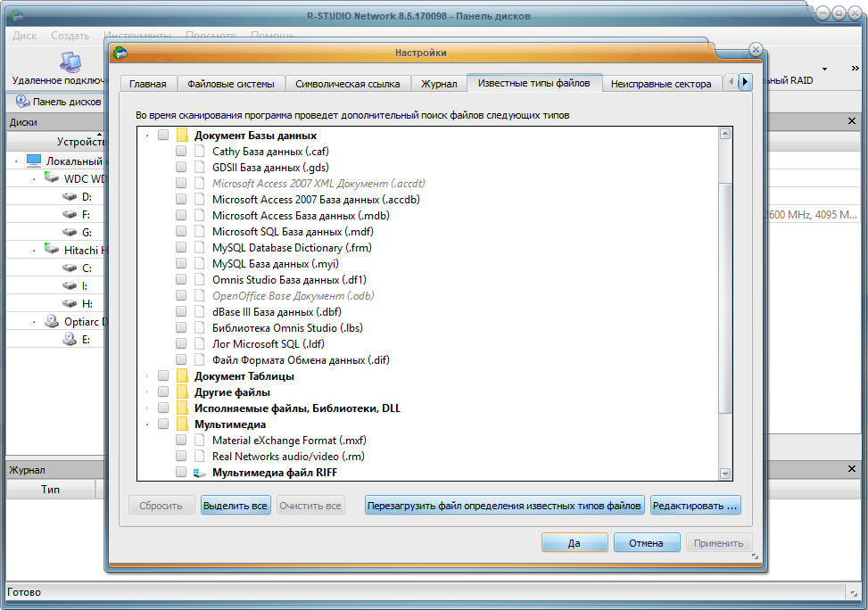Viewport: 868px width, 610px height.
Task: Expand the Другие файлы group
Action: point(146,392)
